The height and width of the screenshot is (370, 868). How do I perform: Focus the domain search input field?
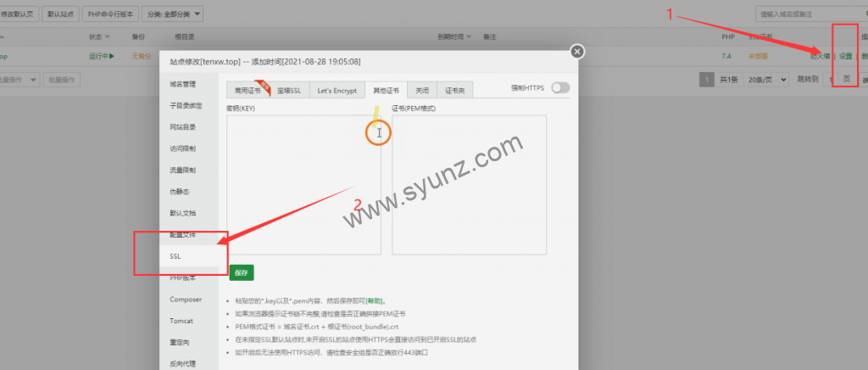click(x=811, y=14)
